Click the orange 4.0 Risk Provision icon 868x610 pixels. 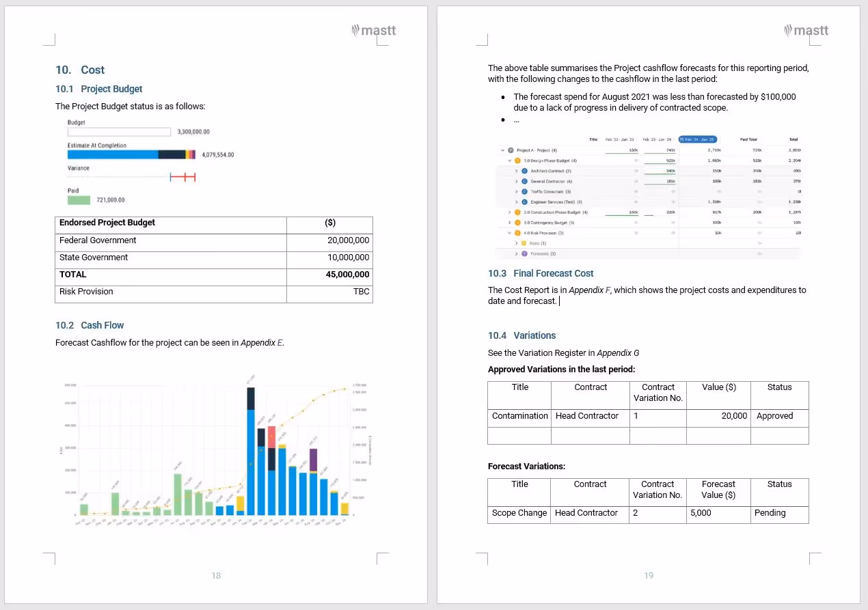tap(517, 233)
